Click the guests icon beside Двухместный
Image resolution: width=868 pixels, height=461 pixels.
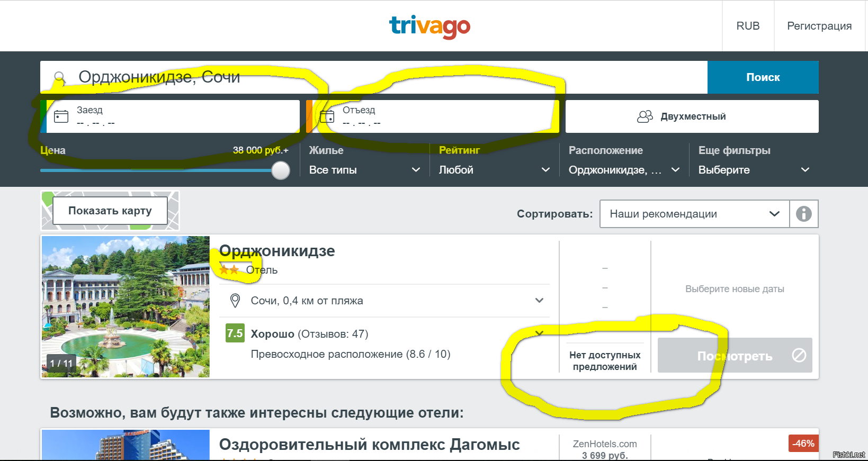coord(645,116)
